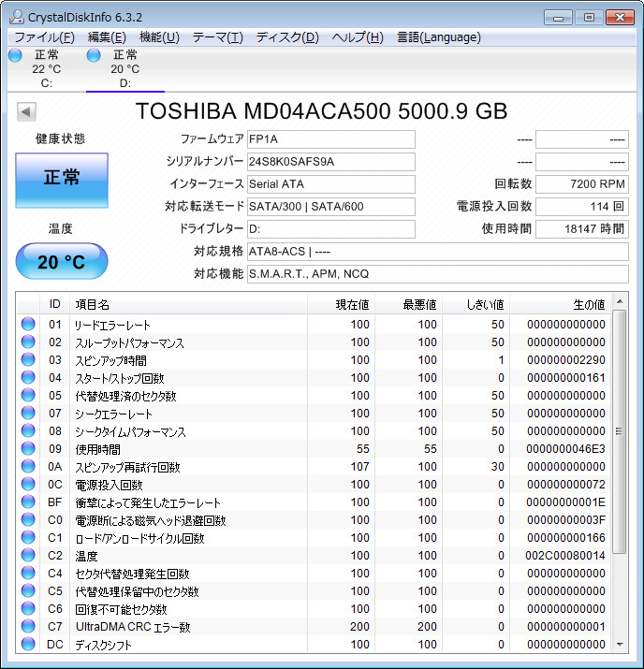Click status orb for row BF
Screen dimensions: 644x669
pos(28,502)
